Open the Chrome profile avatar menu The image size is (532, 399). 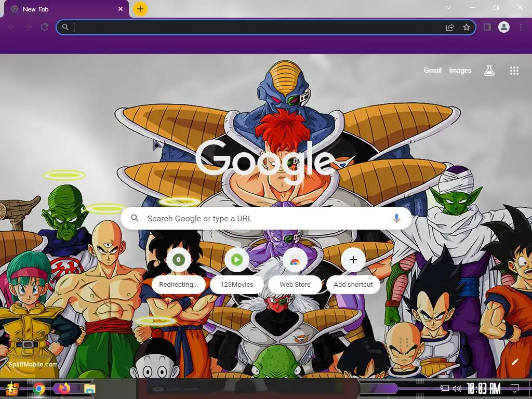504,27
